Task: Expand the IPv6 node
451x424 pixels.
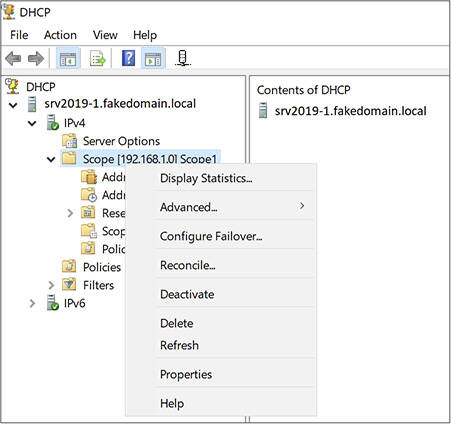Action: [32, 303]
